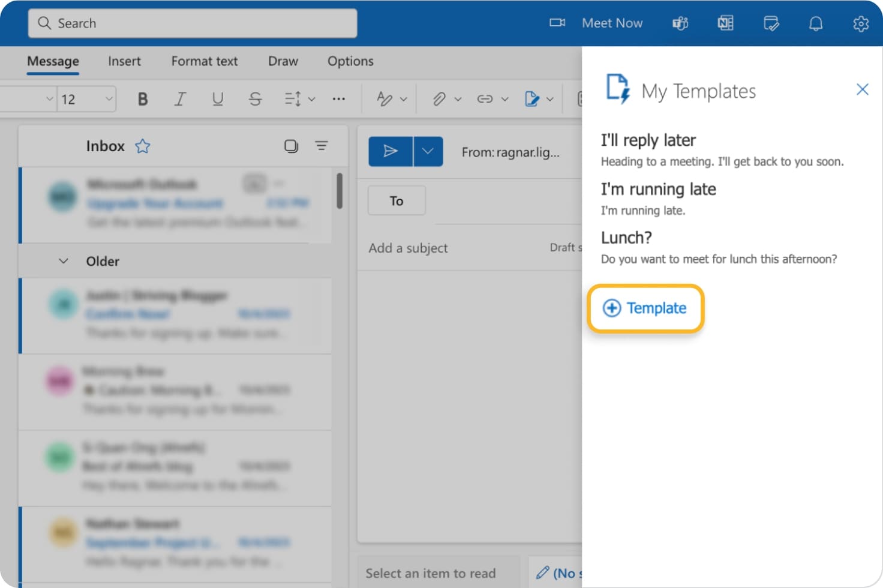Screen dimensions: 883x588
Task: Open the Microsoft Teams app icon
Action: [x=680, y=23]
